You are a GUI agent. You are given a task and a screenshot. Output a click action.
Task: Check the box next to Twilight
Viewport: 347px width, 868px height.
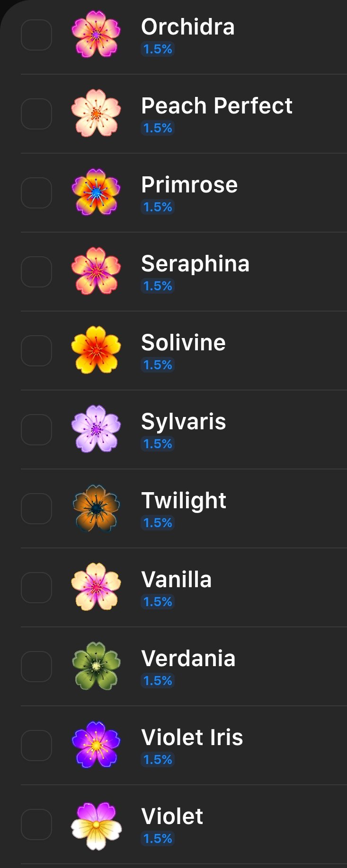(36, 509)
